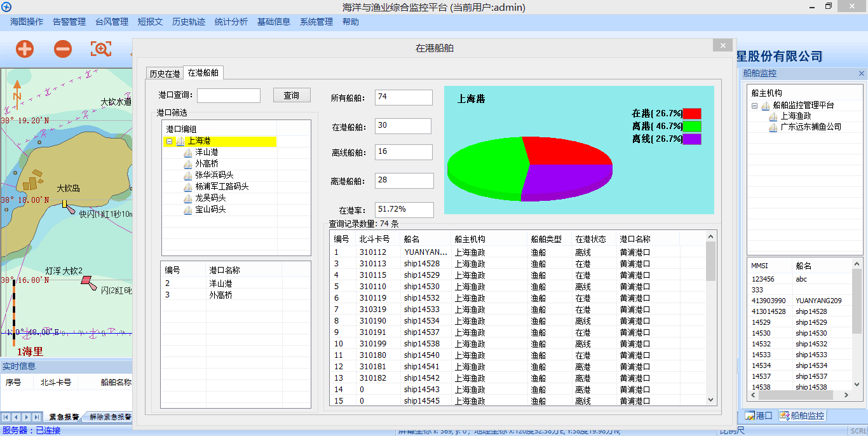This screenshot has height=436, width=868.
Task: Click the 灯浮 大钦2 buoy marker on map
Action: (86, 280)
